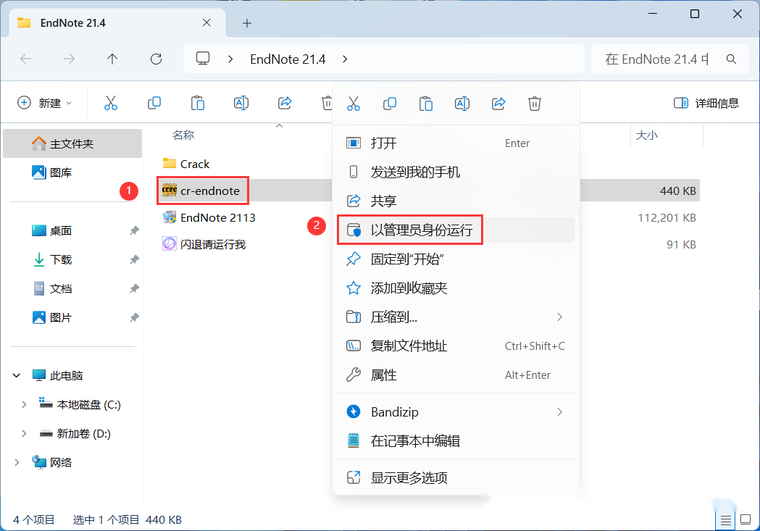760x531 pixels.
Task: Click the Share icon in the Explorer toolbar
Action: (285, 103)
